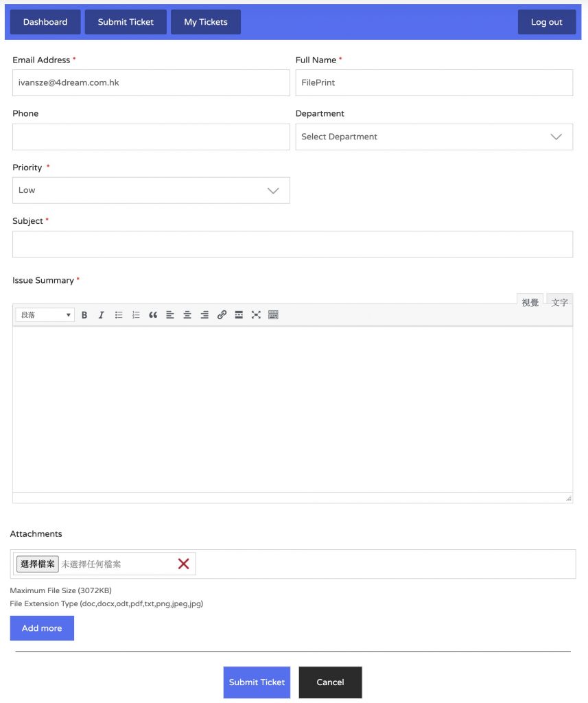Open Submit Ticket in top navigation
Image resolution: width=588 pixels, height=703 pixels.
tap(126, 22)
